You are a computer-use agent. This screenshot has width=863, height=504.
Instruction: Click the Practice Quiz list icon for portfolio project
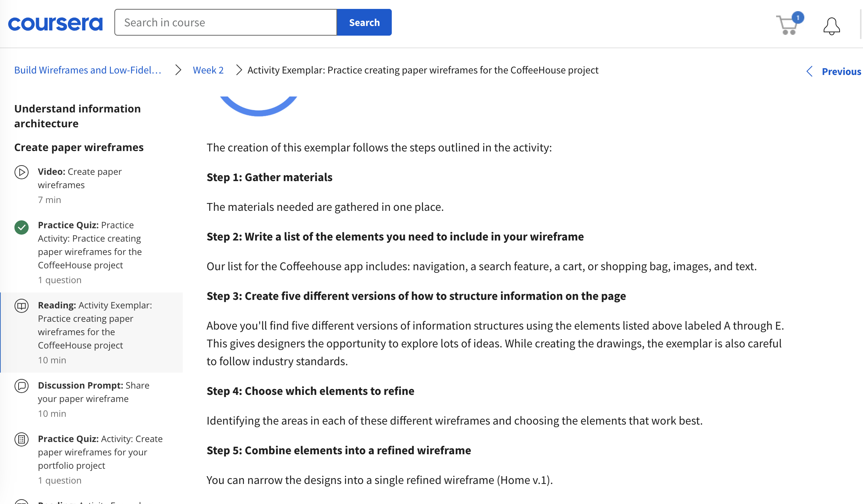tap(22, 439)
